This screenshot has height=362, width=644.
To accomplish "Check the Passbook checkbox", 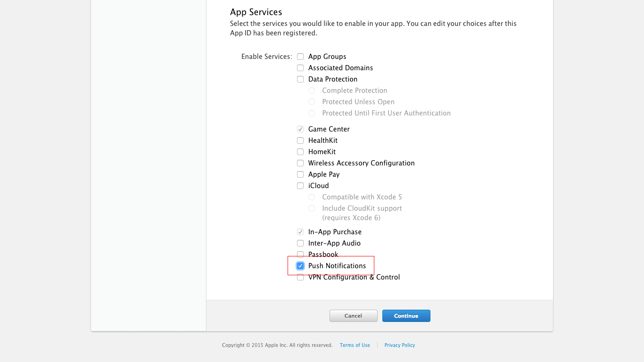I will tap(300, 254).
